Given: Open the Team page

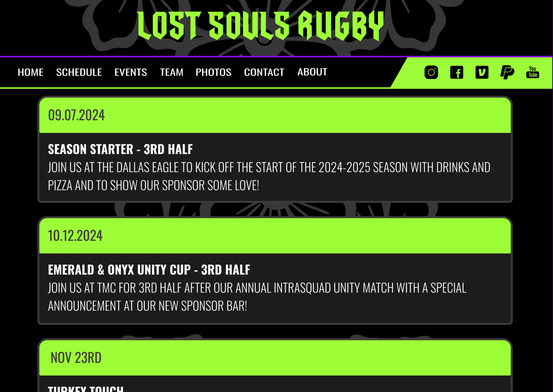Looking at the screenshot, I should pyautogui.click(x=171, y=73).
